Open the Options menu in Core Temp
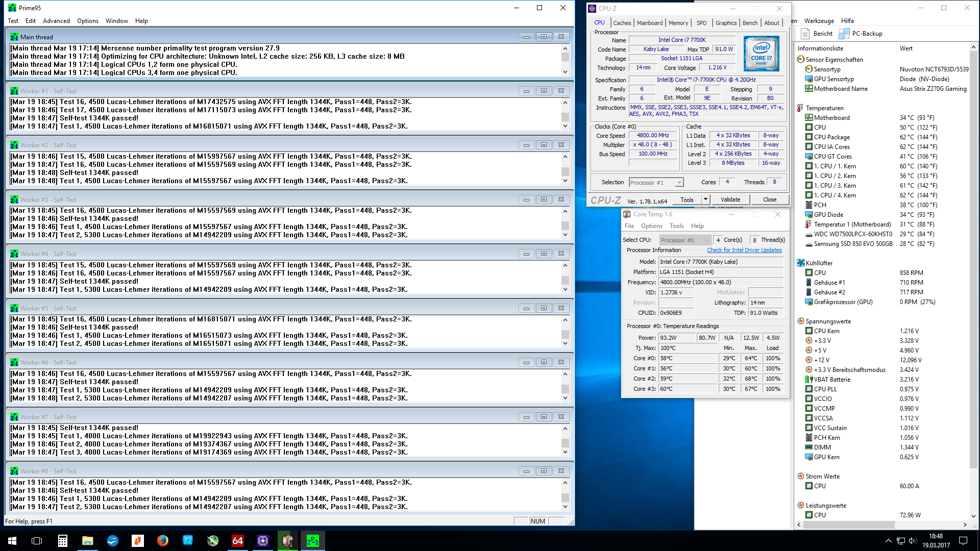The height and width of the screenshot is (551, 980). 651,226
